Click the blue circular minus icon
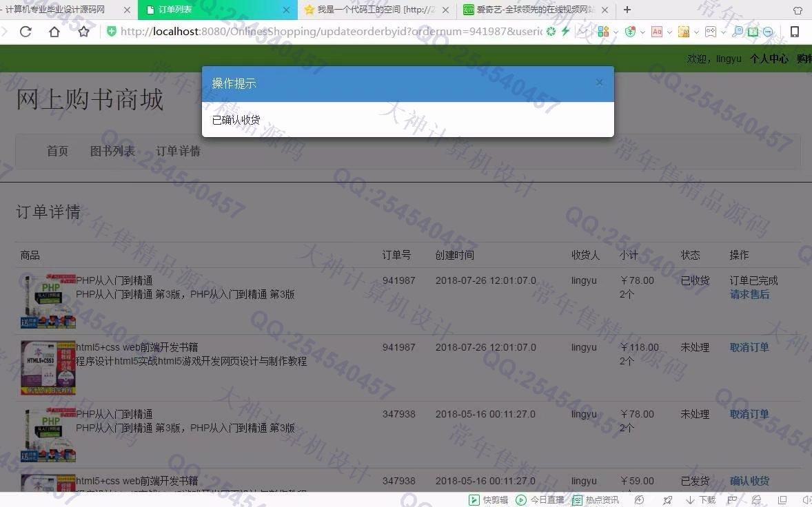The height and width of the screenshot is (507, 812). (768, 32)
